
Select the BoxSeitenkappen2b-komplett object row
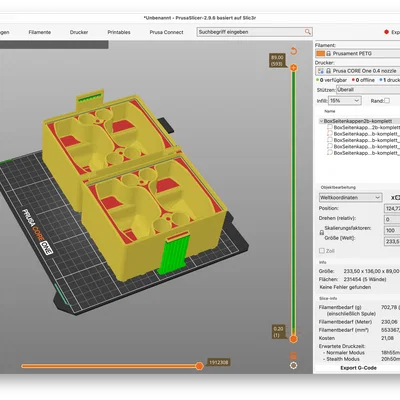[360, 121]
